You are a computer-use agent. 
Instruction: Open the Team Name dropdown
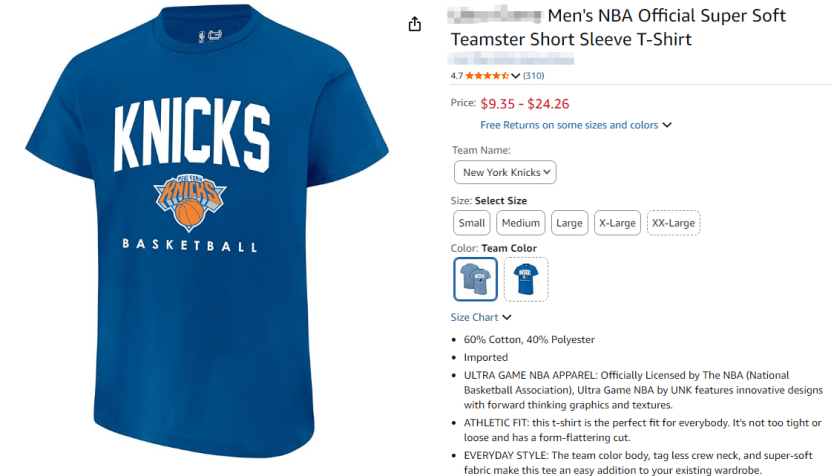(x=505, y=172)
